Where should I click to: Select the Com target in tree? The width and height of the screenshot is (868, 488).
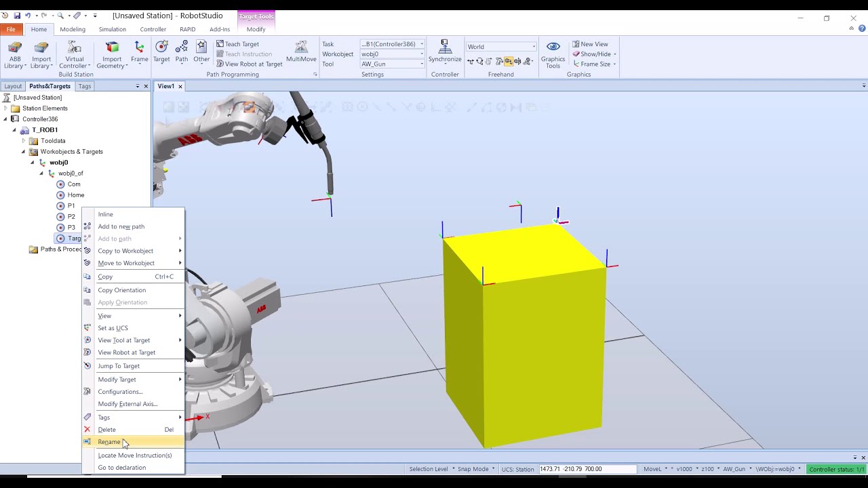point(68,184)
